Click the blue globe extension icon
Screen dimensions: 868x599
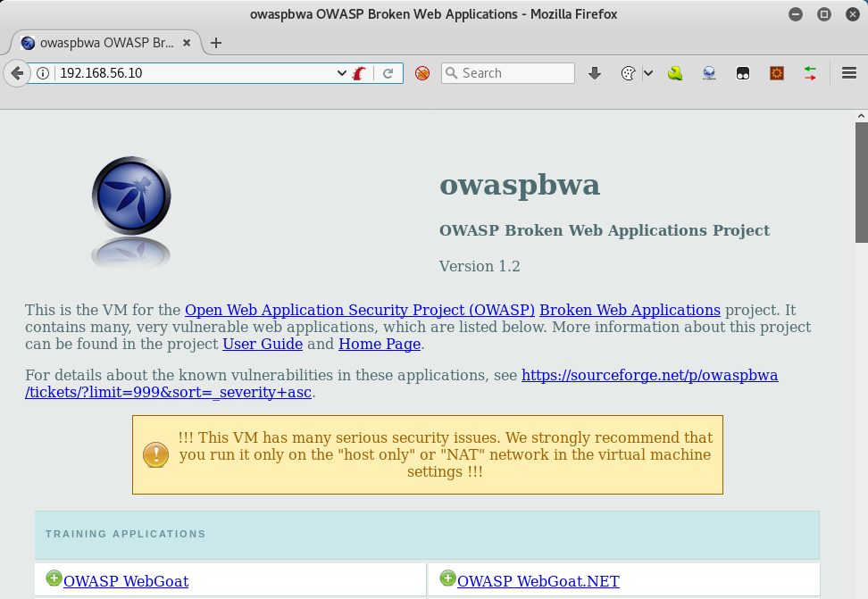(709, 73)
